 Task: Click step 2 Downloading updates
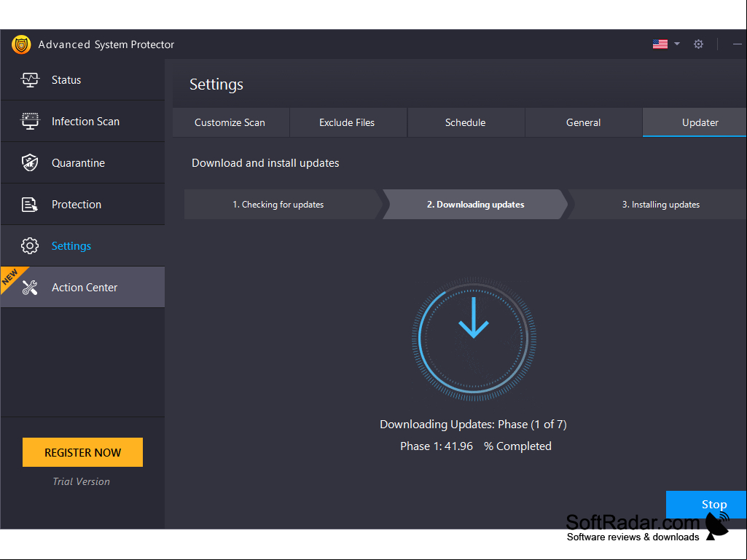coord(475,205)
